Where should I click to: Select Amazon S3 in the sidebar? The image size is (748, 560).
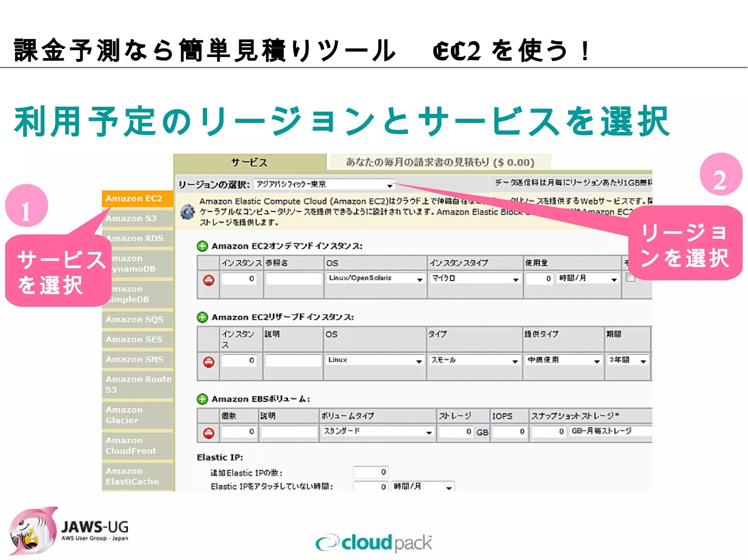click(x=137, y=219)
